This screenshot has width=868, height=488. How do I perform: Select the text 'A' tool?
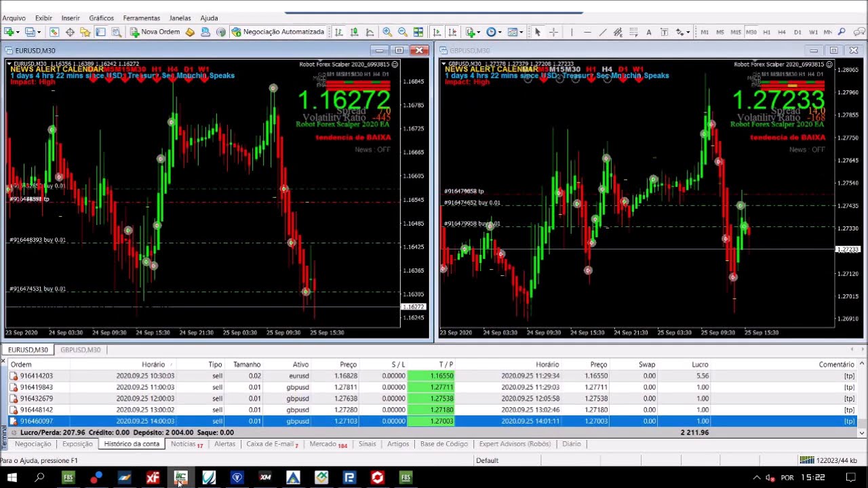click(x=649, y=32)
